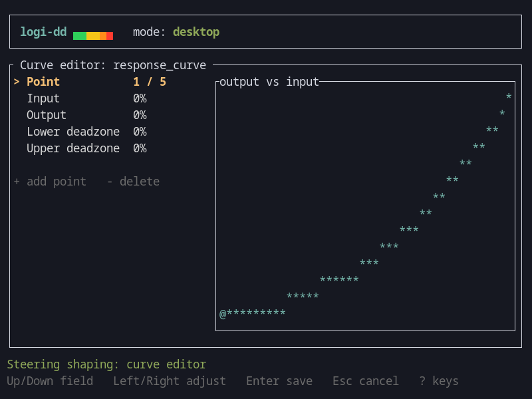Select the Upper deadzone field
532x399 pixels.
click(86, 148)
